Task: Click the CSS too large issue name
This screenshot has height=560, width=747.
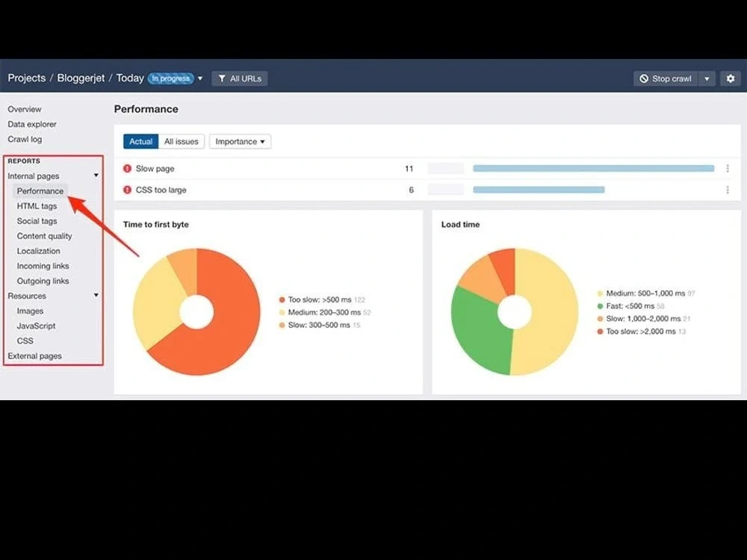Action: [x=161, y=190]
